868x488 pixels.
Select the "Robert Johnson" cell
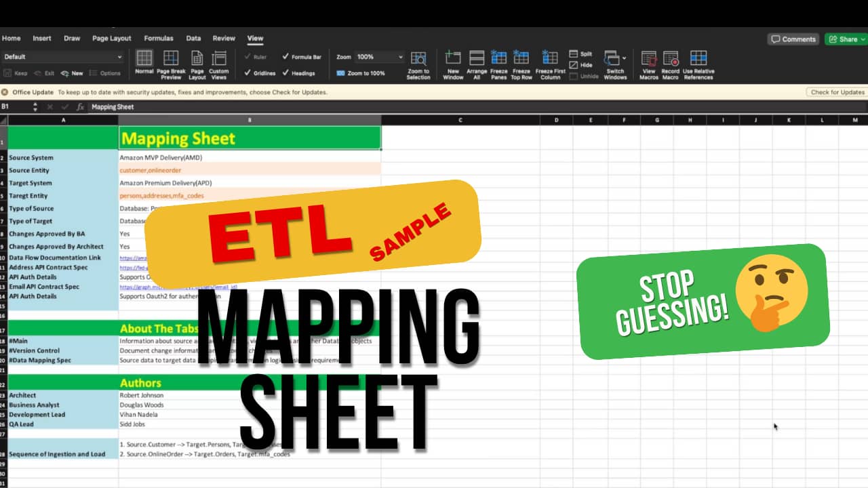[250, 395]
